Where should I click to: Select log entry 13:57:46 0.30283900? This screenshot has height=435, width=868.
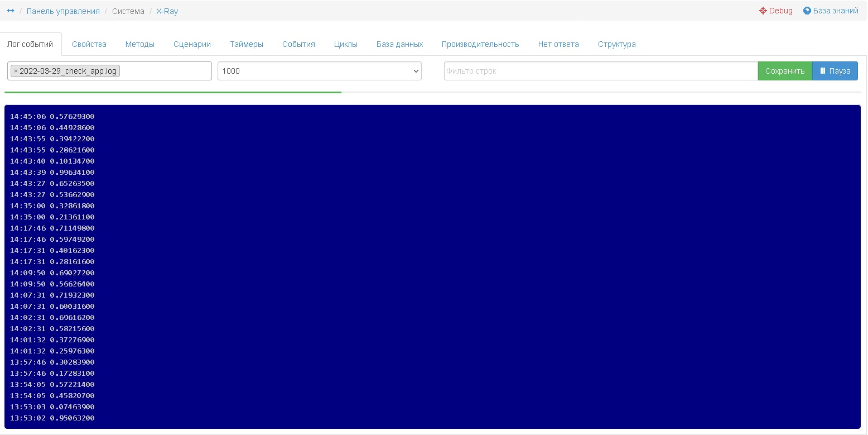click(x=52, y=362)
